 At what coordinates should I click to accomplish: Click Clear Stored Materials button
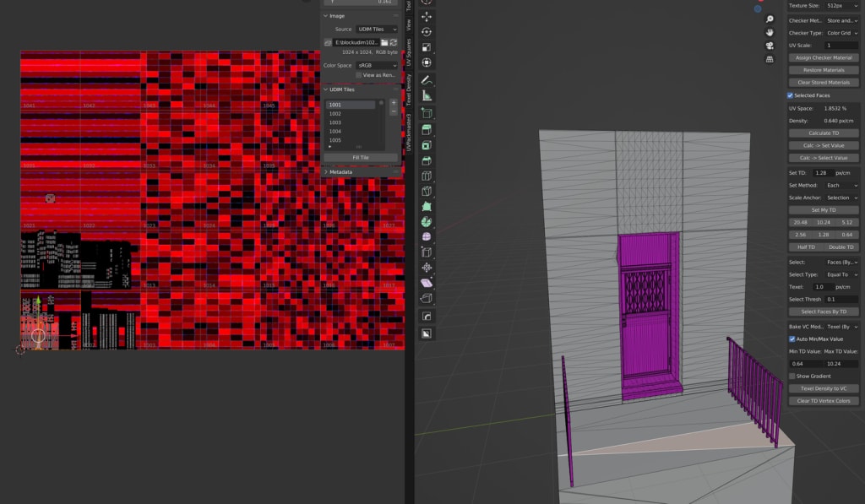click(824, 83)
